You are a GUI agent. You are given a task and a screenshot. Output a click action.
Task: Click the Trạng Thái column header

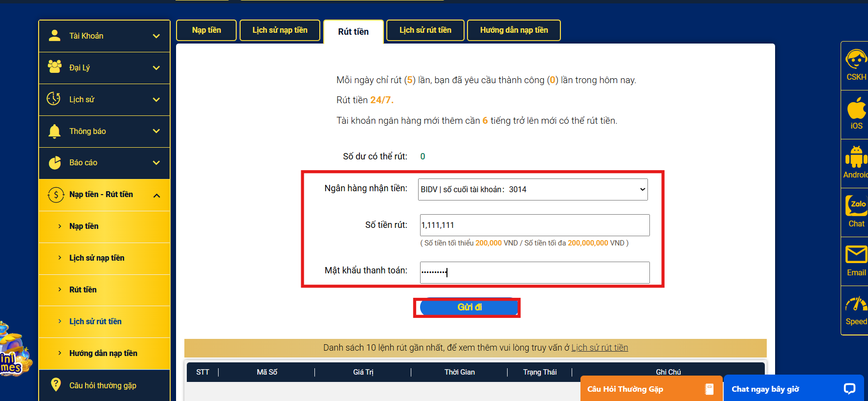coord(540,372)
